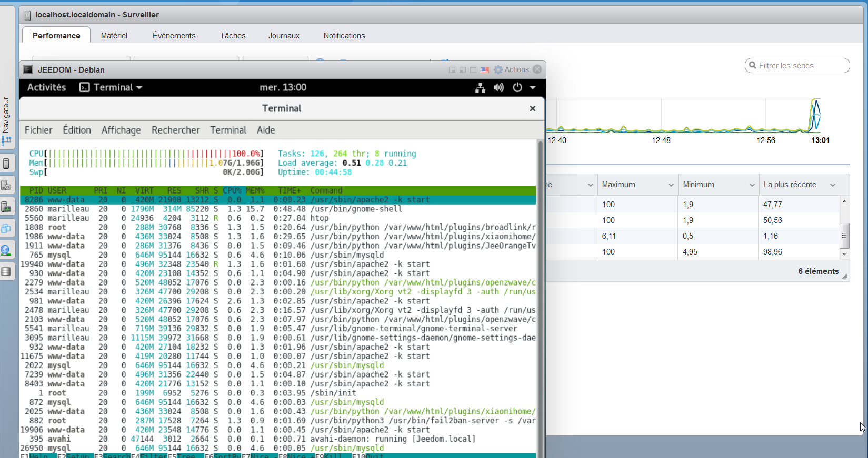Click the CPU% column header in htop
This screenshot has height=458, width=868.
[x=232, y=190]
